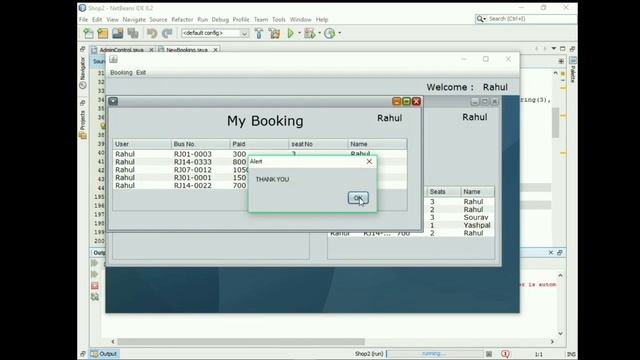Click the Java icon in the app title bar
This screenshot has width=640, height=360.
coord(113,59)
